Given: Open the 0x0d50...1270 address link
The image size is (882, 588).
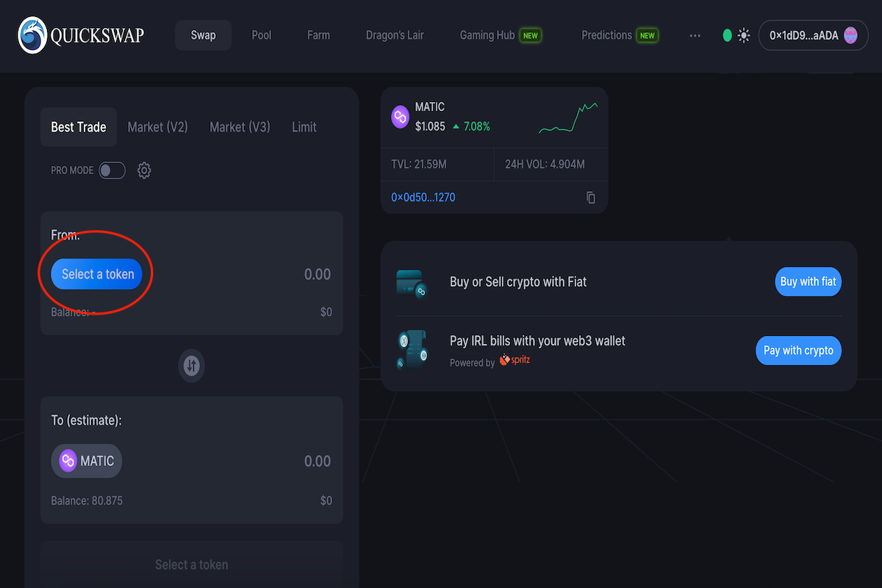Looking at the screenshot, I should click(x=423, y=198).
